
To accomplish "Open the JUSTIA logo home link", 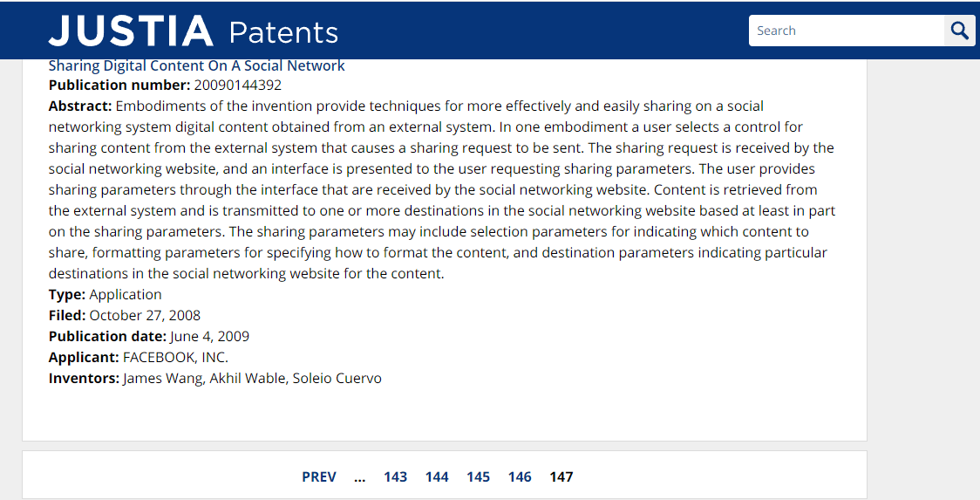I will click(131, 31).
